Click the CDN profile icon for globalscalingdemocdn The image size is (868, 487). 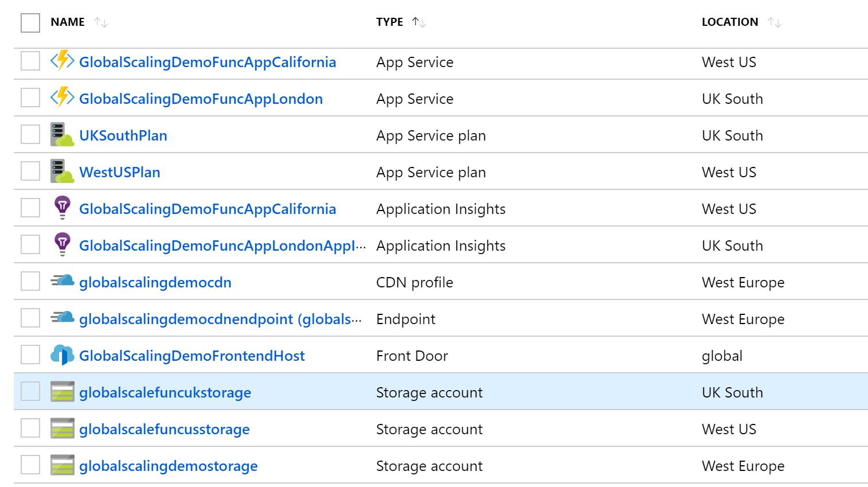tap(62, 280)
